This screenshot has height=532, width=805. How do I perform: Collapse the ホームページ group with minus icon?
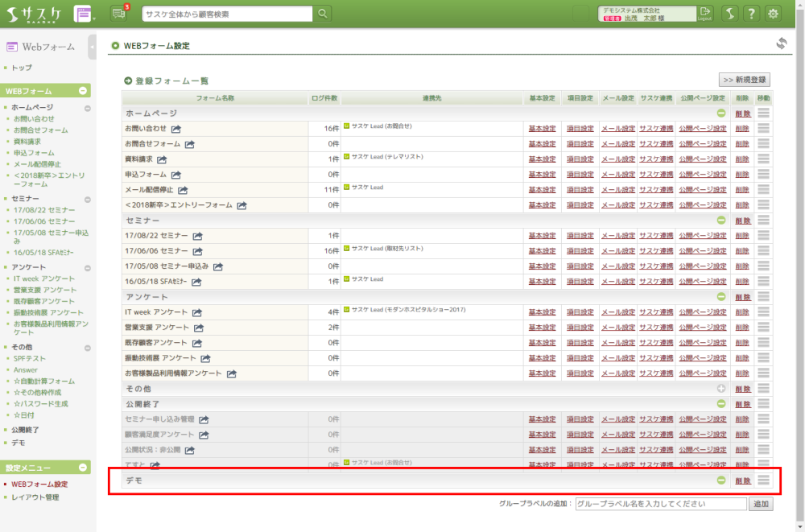[x=721, y=113]
